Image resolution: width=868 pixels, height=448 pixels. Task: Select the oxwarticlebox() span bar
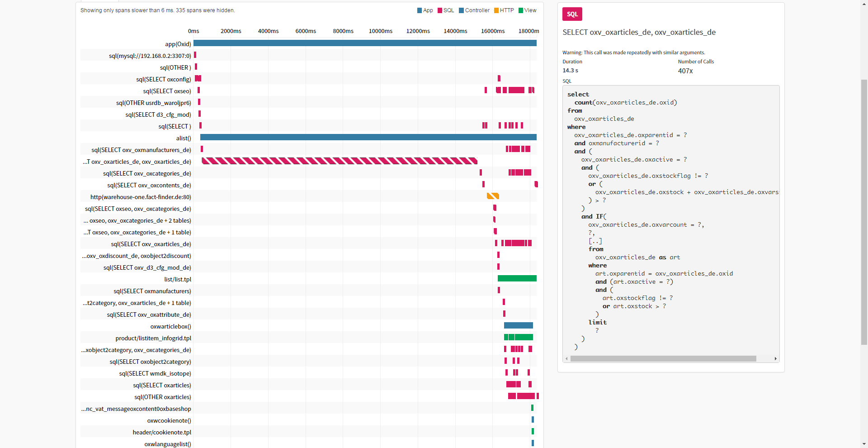[518, 325]
